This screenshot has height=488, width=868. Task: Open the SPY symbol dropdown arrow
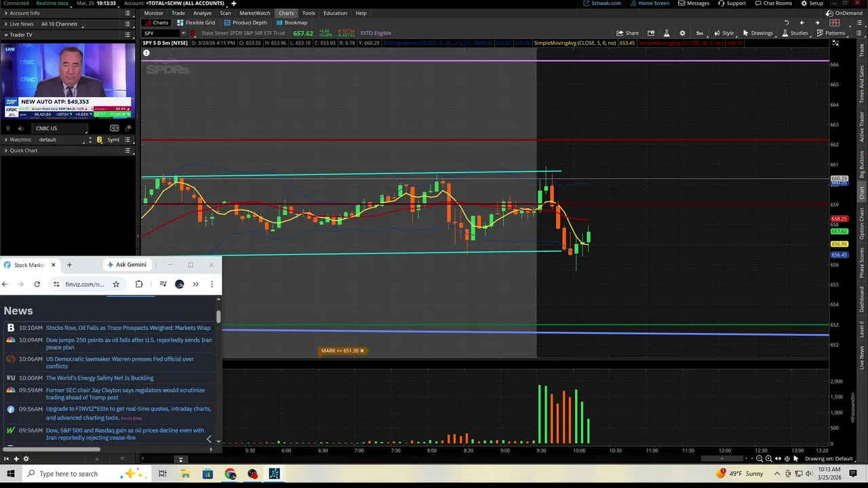(183, 33)
